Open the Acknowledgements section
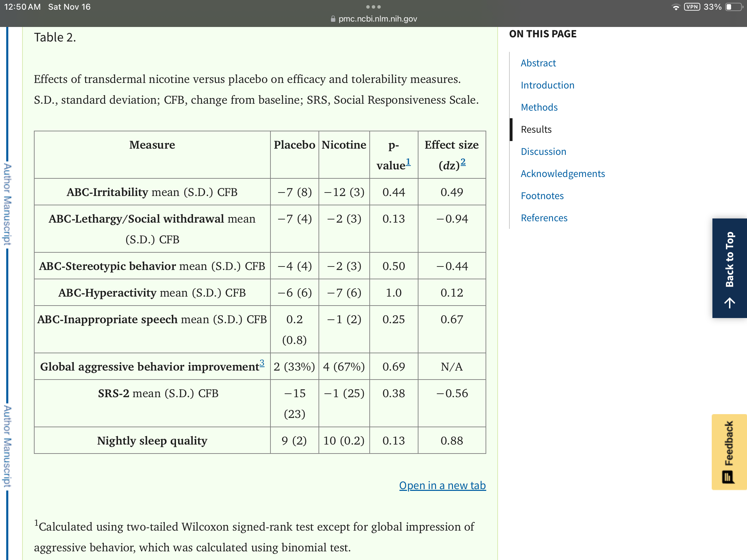The image size is (747, 560). (563, 174)
